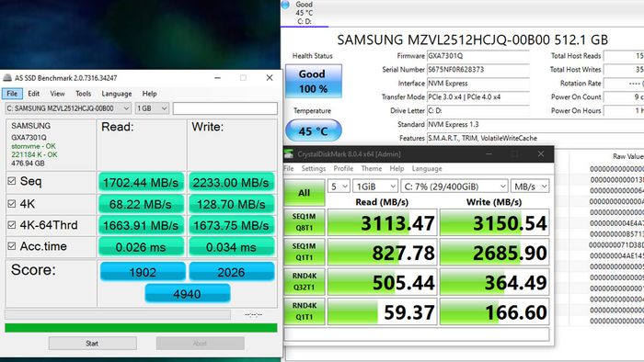Run the SEQ1M Q8T1 test
Screen dimensions: 644x362
pos(304,222)
